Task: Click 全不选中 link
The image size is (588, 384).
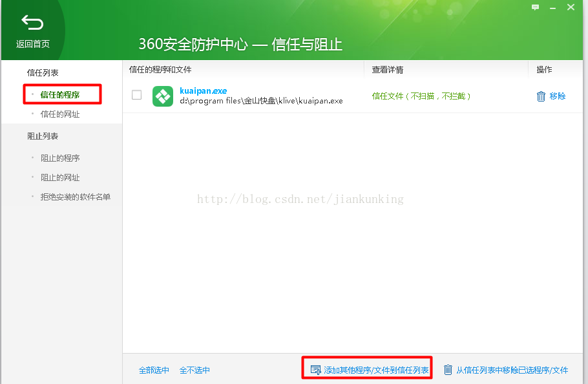Action: pyautogui.click(x=194, y=370)
